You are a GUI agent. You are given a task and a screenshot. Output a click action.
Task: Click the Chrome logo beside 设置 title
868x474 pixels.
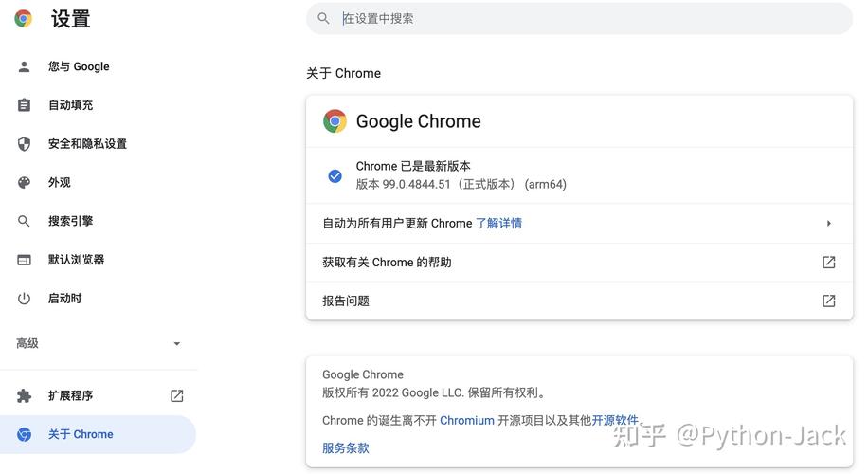(23, 18)
